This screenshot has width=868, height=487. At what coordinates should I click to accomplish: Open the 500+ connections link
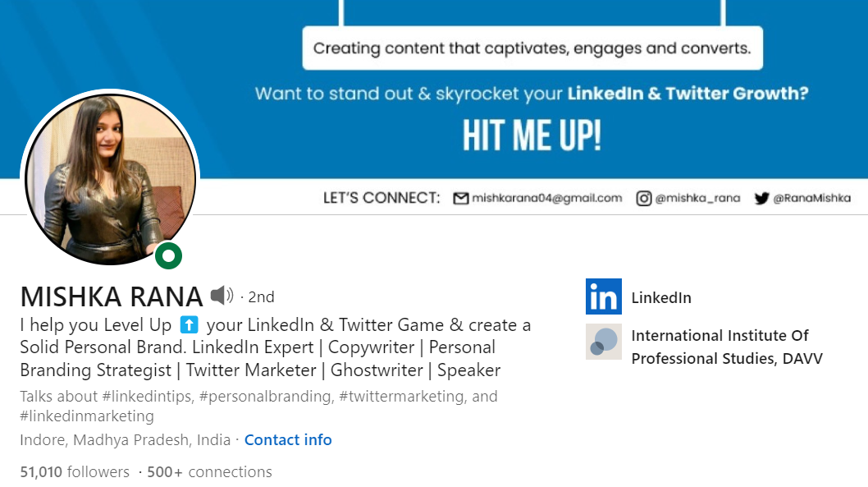(209, 472)
